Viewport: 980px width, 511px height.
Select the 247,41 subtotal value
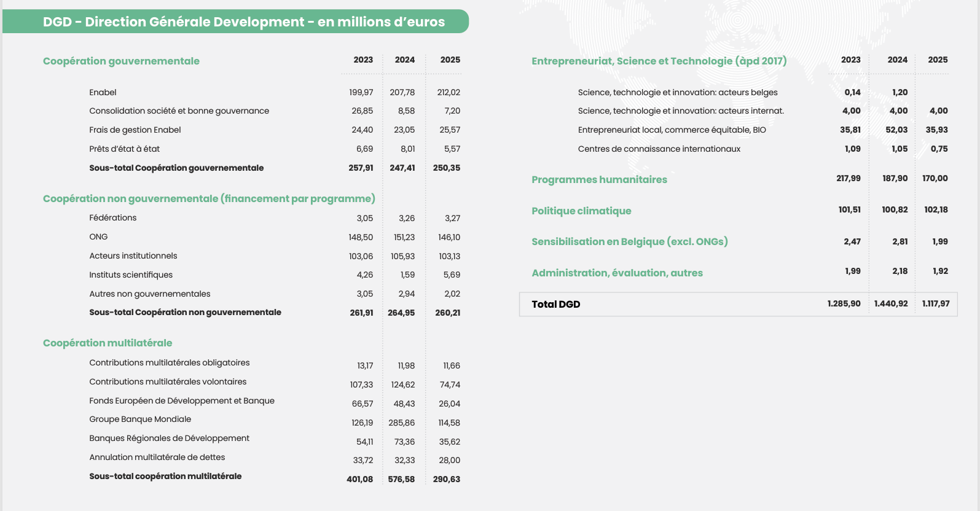[402, 168]
